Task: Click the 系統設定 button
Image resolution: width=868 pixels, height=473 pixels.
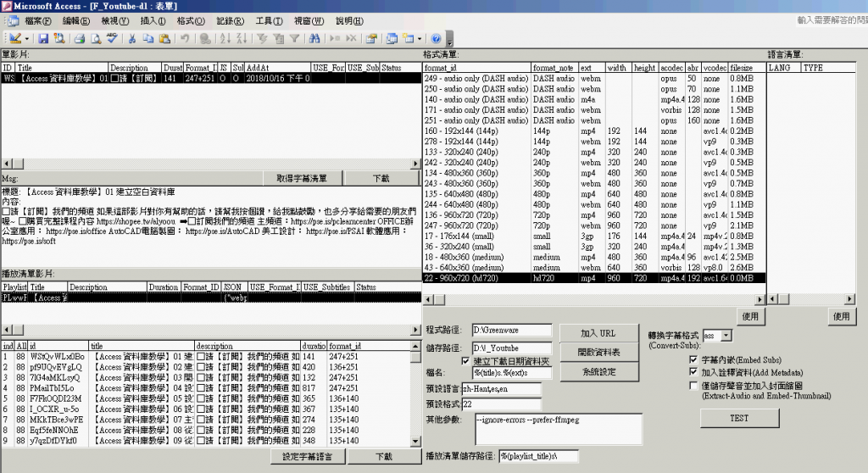Action: click(x=598, y=371)
